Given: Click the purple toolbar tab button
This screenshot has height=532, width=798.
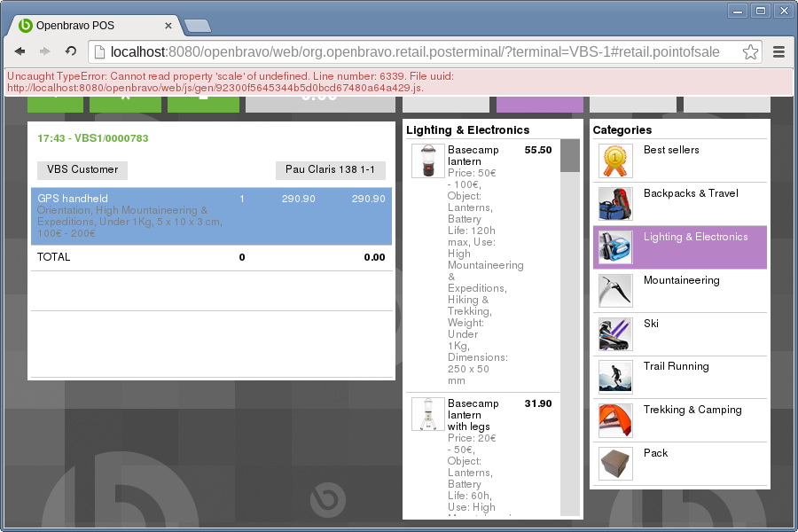Looking at the screenshot, I should coord(540,105).
